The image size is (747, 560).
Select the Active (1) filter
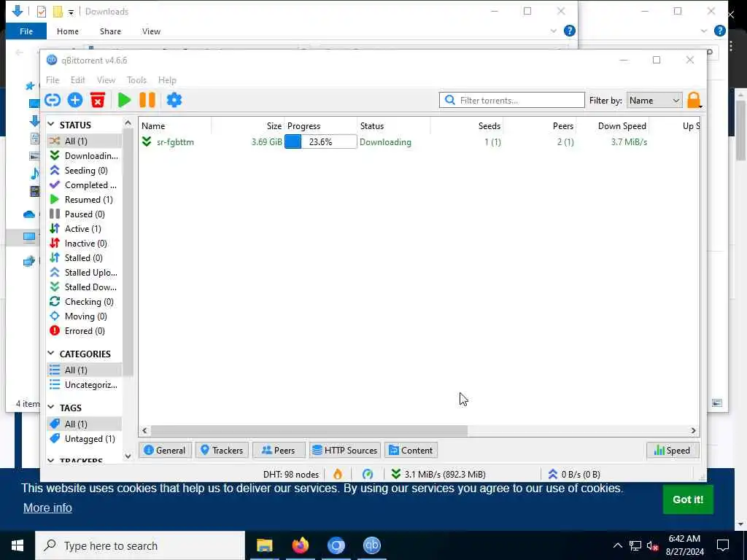click(85, 228)
